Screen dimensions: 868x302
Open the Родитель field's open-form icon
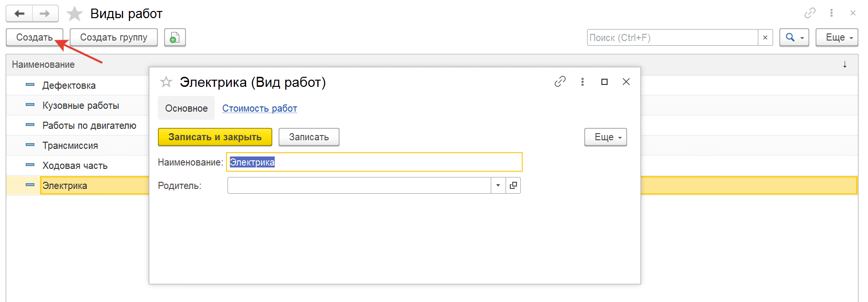513,186
